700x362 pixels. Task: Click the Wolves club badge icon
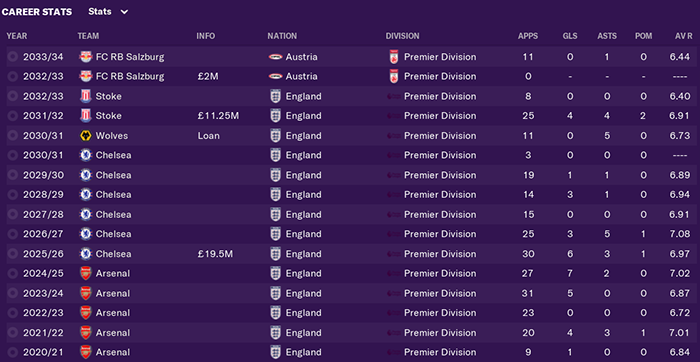[85, 136]
